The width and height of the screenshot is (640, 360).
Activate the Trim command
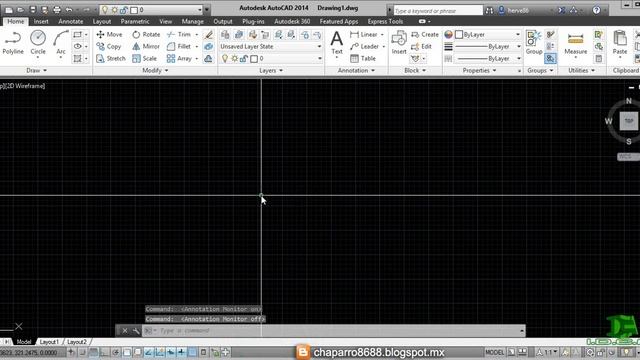179,35
